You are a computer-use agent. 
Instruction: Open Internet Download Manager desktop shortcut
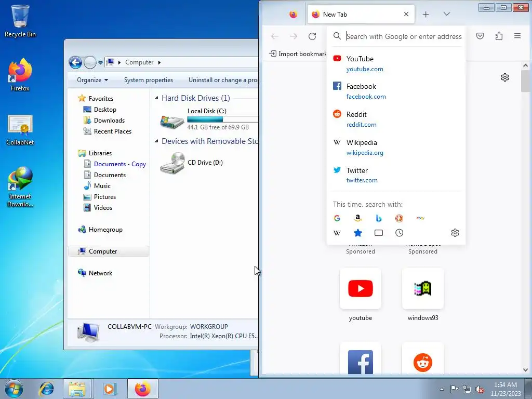20,187
